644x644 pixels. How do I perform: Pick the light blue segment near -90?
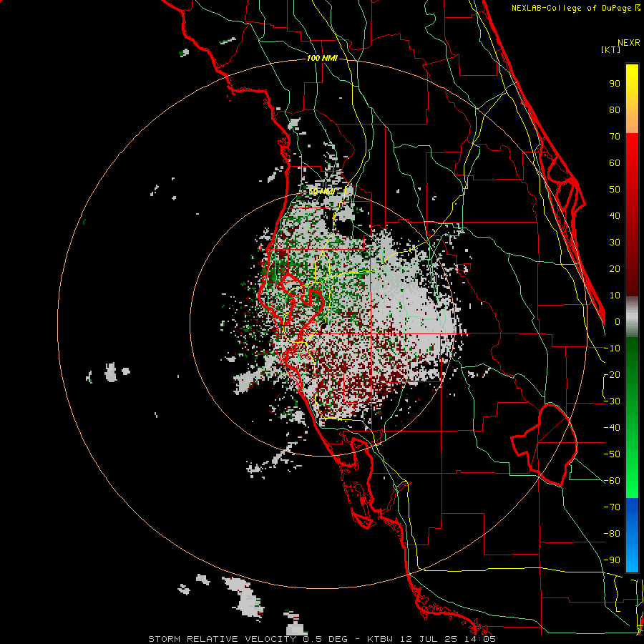(x=632, y=559)
